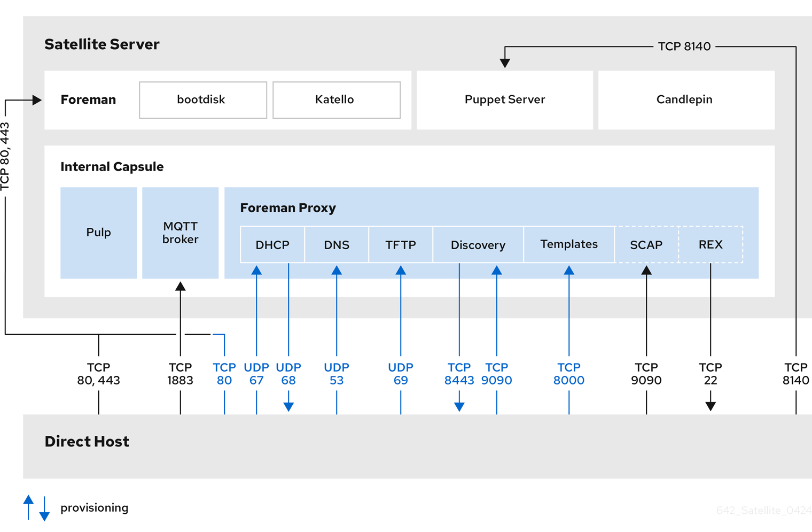The image size is (812, 532).
Task: Click the Templates proxy cell
Action: [569, 244]
